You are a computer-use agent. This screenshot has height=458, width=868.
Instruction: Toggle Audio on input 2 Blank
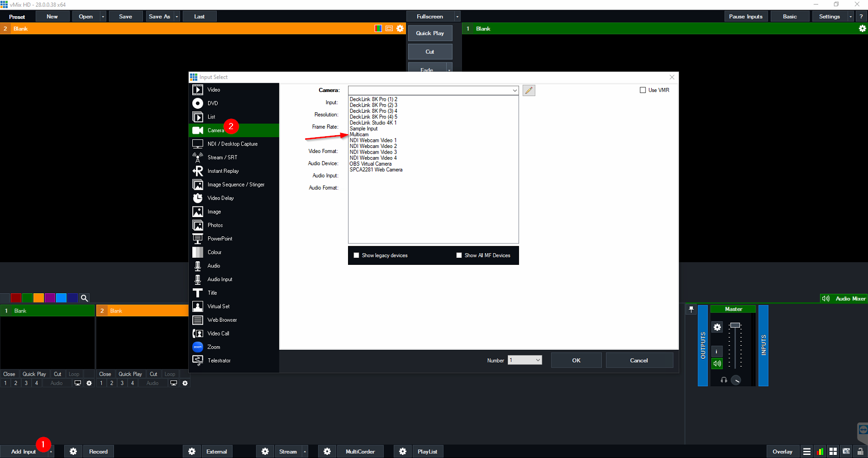point(153,383)
